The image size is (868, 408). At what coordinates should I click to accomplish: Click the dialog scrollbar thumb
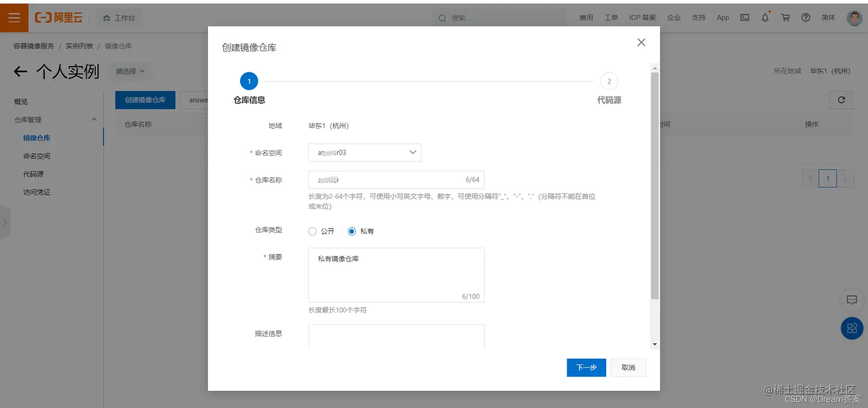click(654, 186)
